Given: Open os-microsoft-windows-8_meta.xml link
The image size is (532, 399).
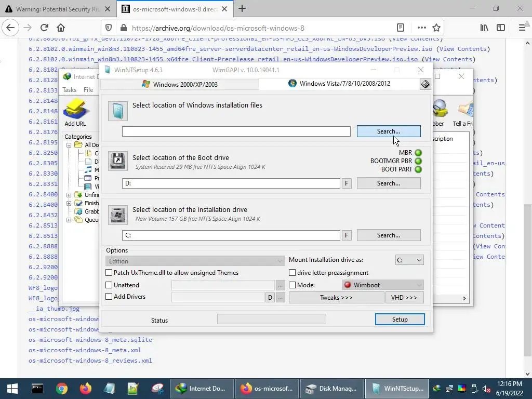Looking at the screenshot, I should point(85,350).
